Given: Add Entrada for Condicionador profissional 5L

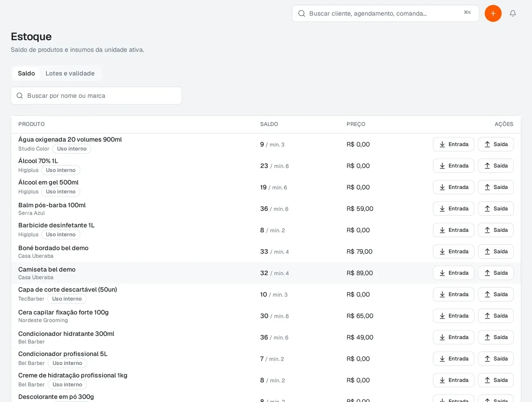Looking at the screenshot, I should point(453,359).
